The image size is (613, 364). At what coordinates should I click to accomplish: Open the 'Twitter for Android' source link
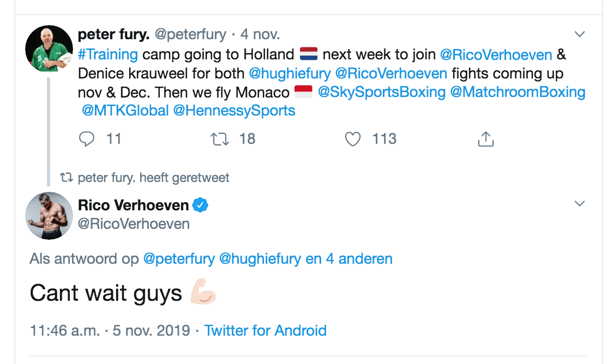(265, 330)
